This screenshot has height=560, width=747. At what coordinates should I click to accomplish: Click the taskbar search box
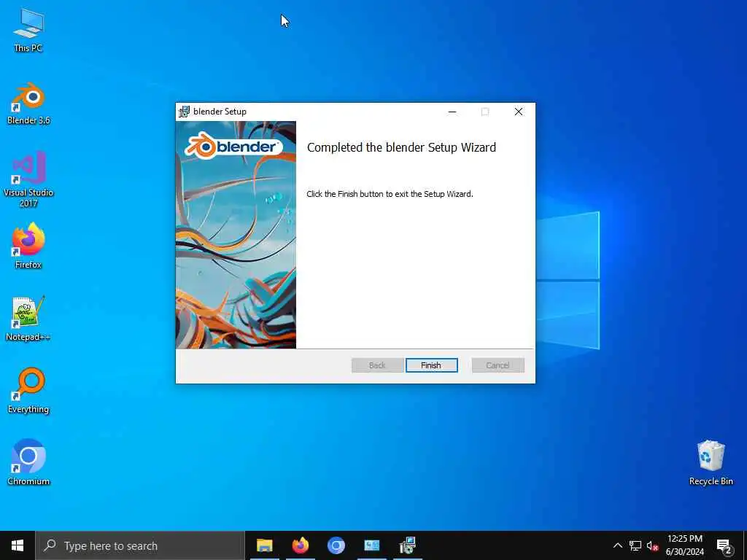140,545
